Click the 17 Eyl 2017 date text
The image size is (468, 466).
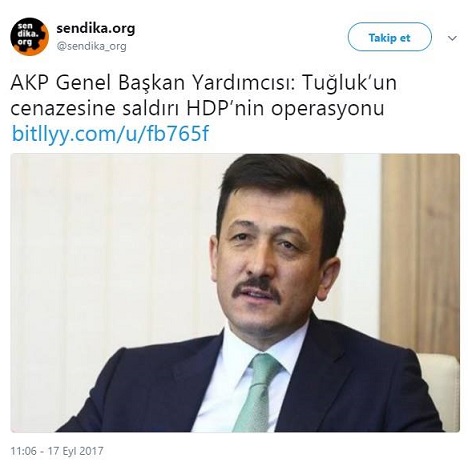(x=76, y=451)
